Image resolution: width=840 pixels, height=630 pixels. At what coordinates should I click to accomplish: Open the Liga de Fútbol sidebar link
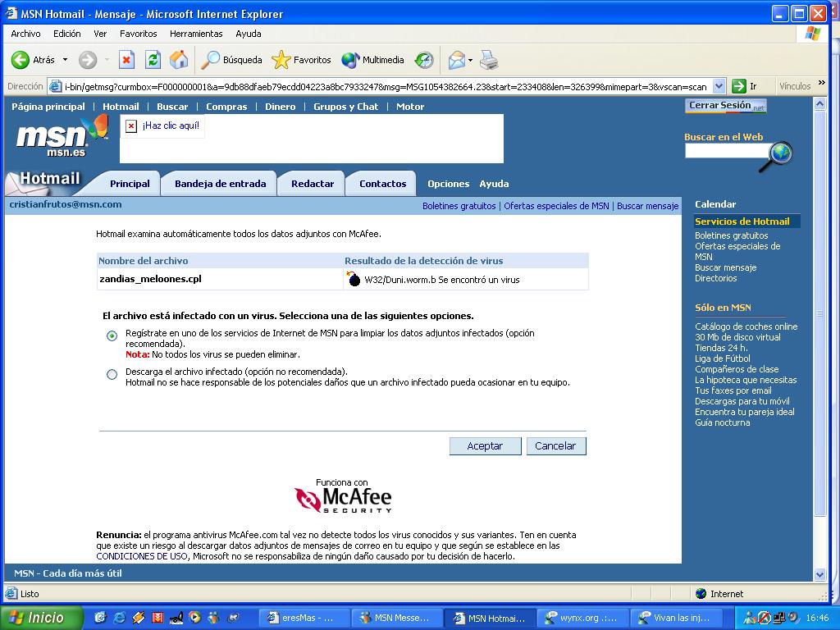722,358
